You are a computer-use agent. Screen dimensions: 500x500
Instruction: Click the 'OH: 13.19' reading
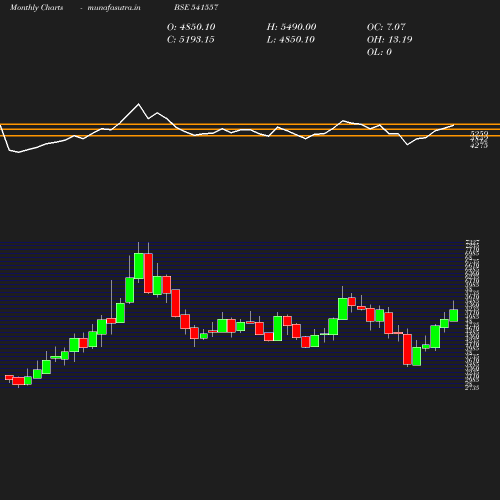pos(389,40)
